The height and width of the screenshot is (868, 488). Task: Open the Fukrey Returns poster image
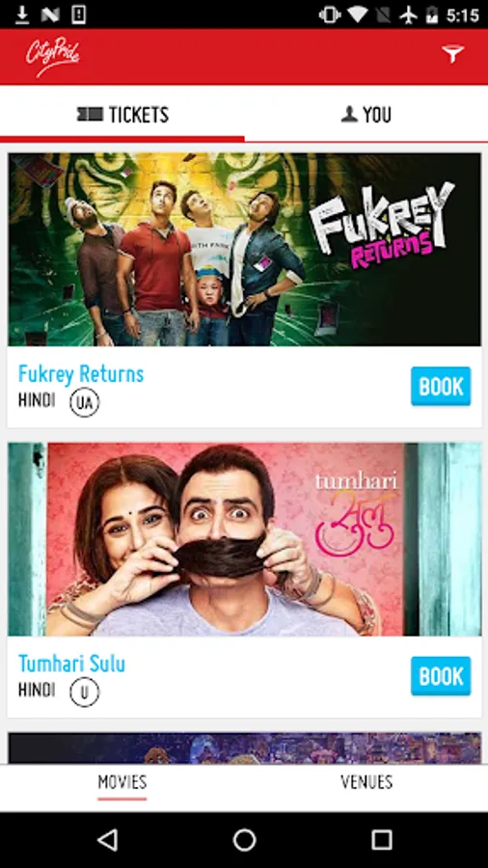coord(245,250)
